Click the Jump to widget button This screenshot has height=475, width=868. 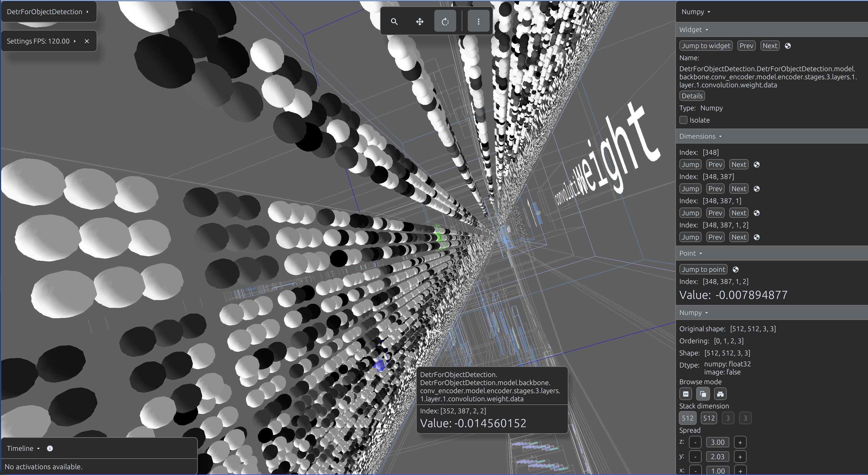(706, 46)
